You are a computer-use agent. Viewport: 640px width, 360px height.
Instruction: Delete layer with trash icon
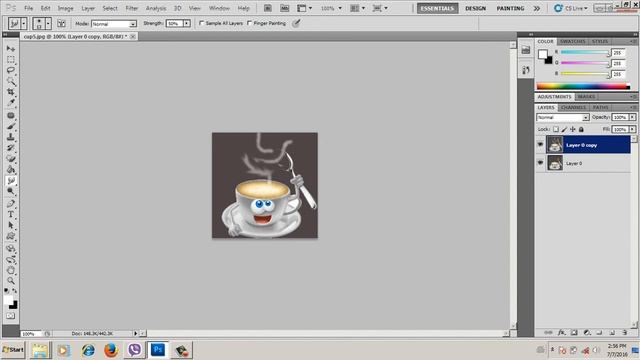tap(624, 333)
